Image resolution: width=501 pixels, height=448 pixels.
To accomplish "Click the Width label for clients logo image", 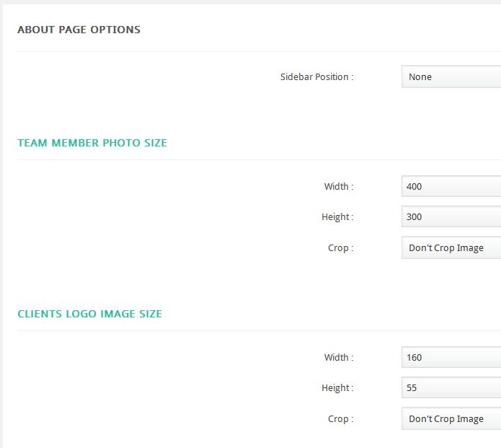I will pyautogui.click(x=339, y=357).
